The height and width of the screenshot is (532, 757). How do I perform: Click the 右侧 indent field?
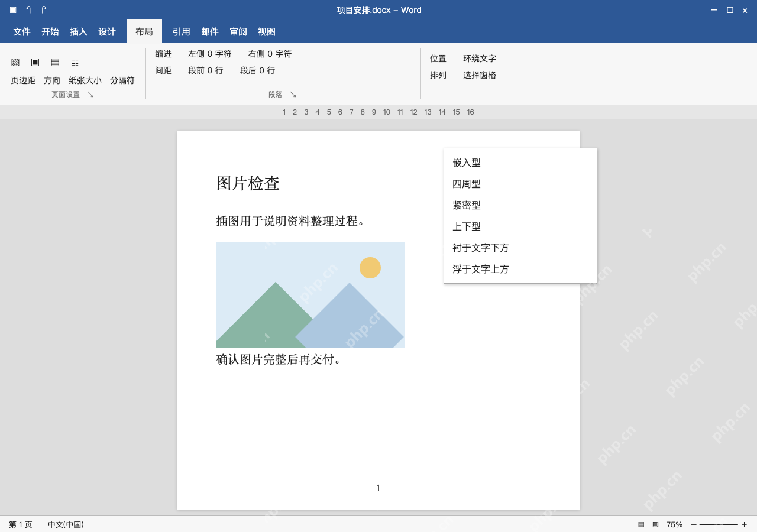(270, 54)
